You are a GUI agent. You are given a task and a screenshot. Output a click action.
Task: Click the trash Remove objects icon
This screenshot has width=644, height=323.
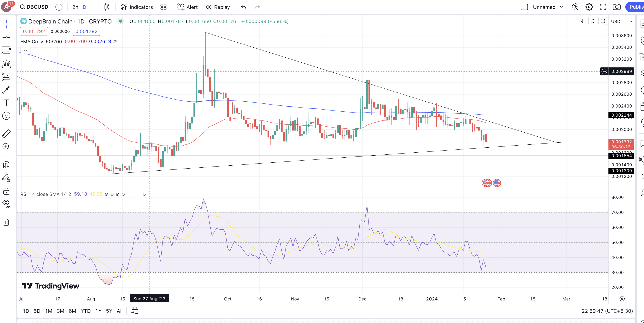pyautogui.click(x=6, y=222)
